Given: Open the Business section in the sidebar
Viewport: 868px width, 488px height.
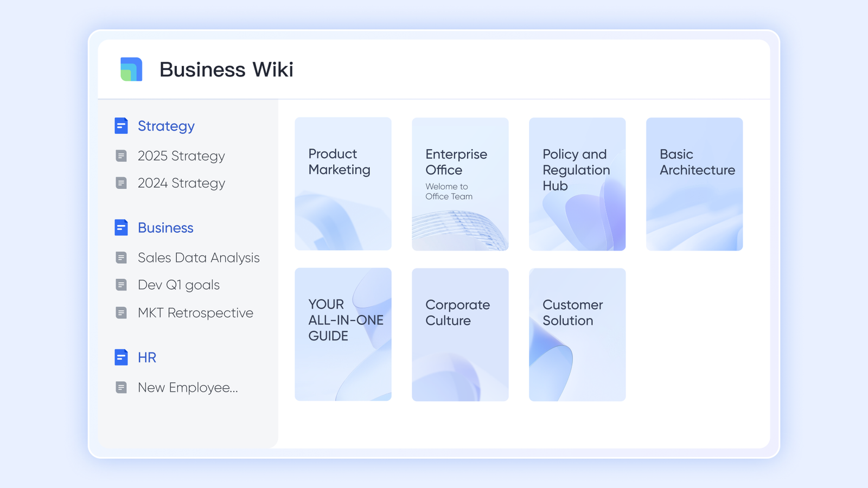Looking at the screenshot, I should [165, 228].
